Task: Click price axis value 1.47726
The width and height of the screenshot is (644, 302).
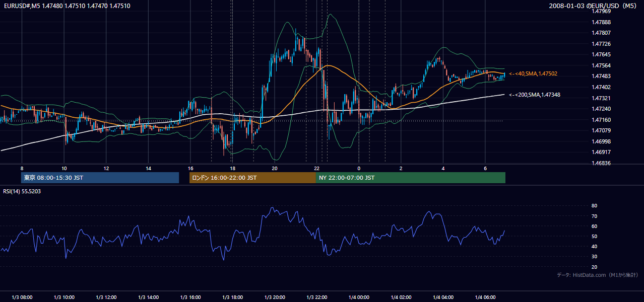Action: (x=602, y=44)
